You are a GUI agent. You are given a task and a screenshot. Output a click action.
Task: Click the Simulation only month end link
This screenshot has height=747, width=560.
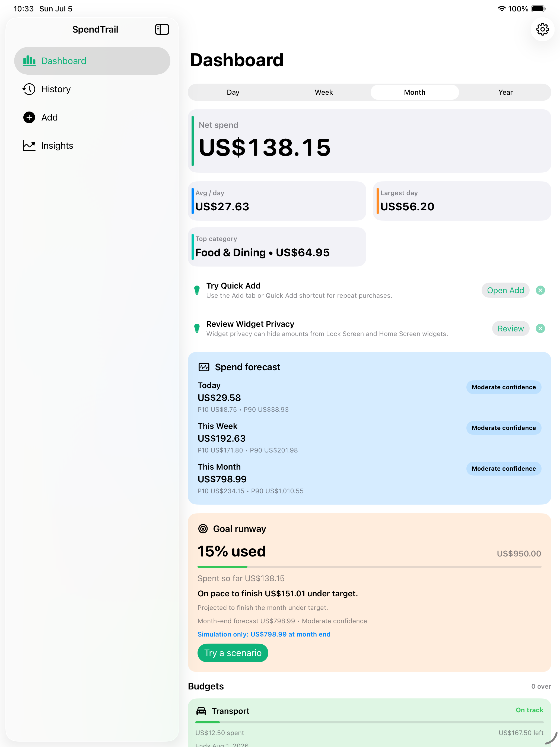(x=264, y=634)
